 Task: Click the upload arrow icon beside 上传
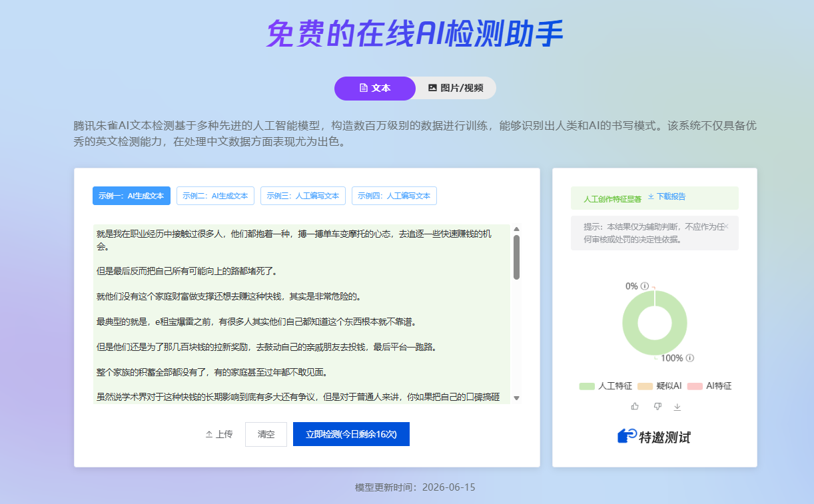tap(209, 434)
